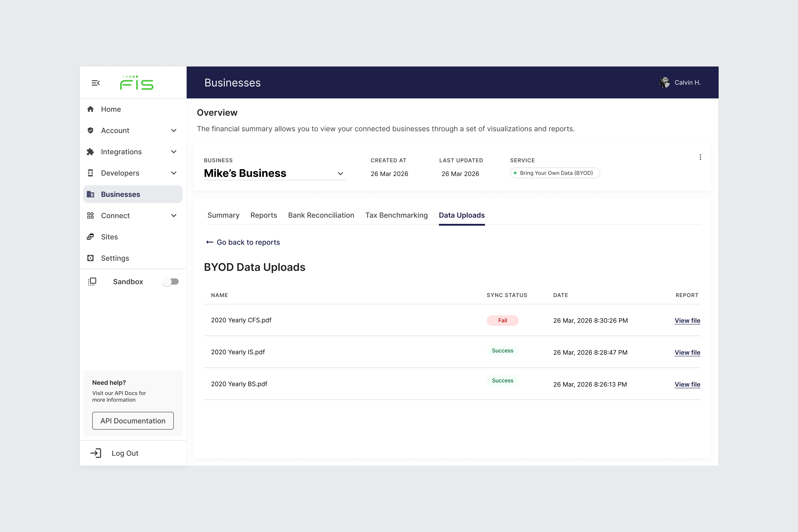Click the Log Out arrow icon
Image resolution: width=798 pixels, height=532 pixels.
tap(96, 453)
